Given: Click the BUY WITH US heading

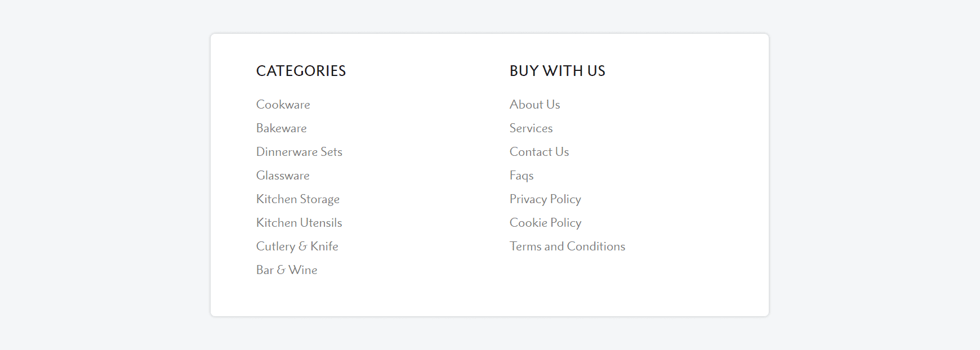Looking at the screenshot, I should click(557, 71).
